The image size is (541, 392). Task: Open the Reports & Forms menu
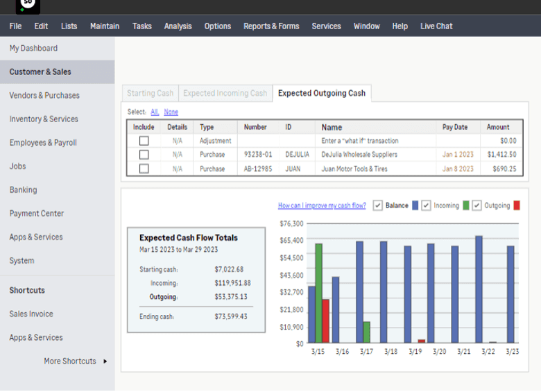tap(271, 26)
